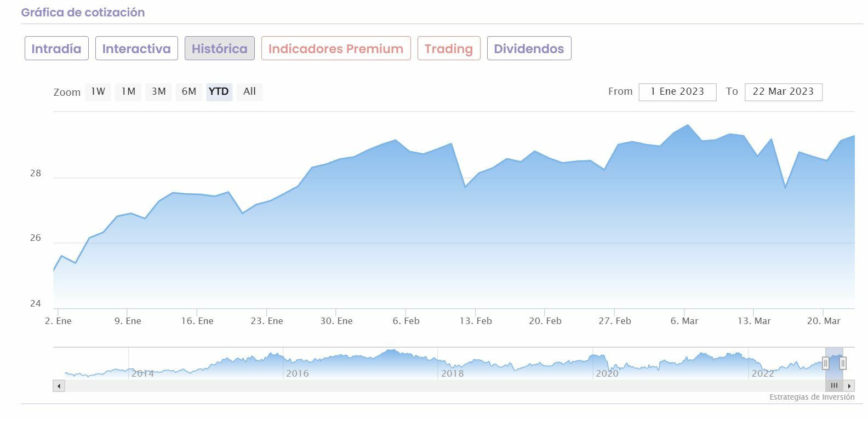Click the scrollbar right arrow
Image resolution: width=868 pixels, height=421 pixels.
pos(849,386)
